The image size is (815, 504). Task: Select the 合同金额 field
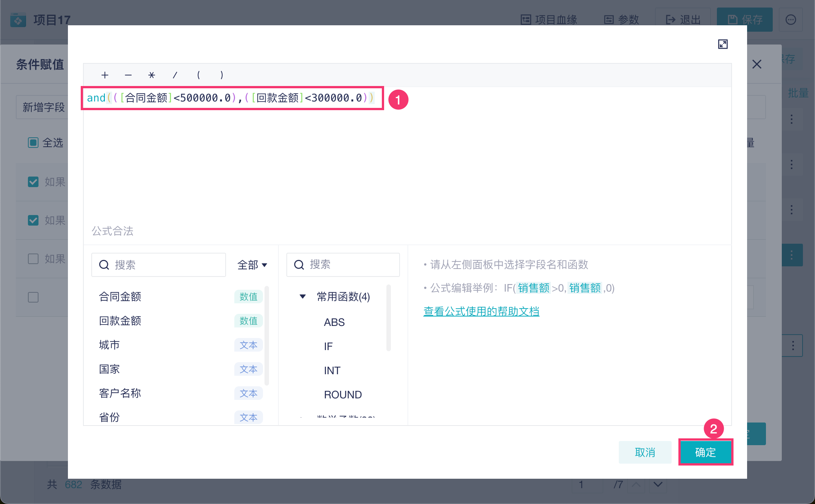point(120,297)
